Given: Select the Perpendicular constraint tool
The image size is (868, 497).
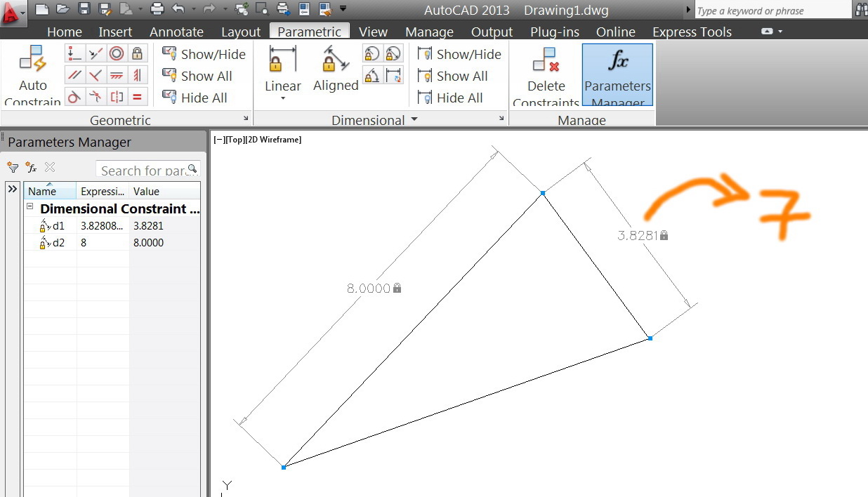Looking at the screenshot, I should [x=95, y=75].
